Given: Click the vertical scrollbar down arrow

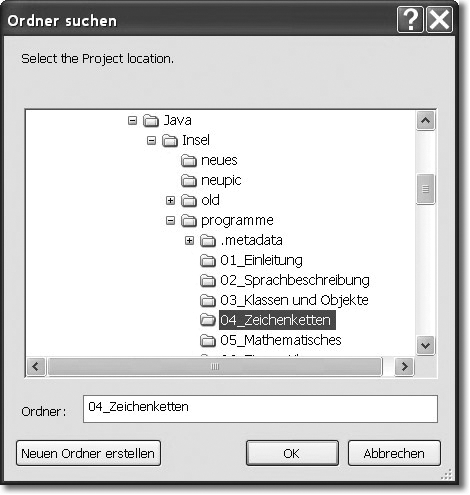Looking at the screenshot, I should click(x=425, y=345).
